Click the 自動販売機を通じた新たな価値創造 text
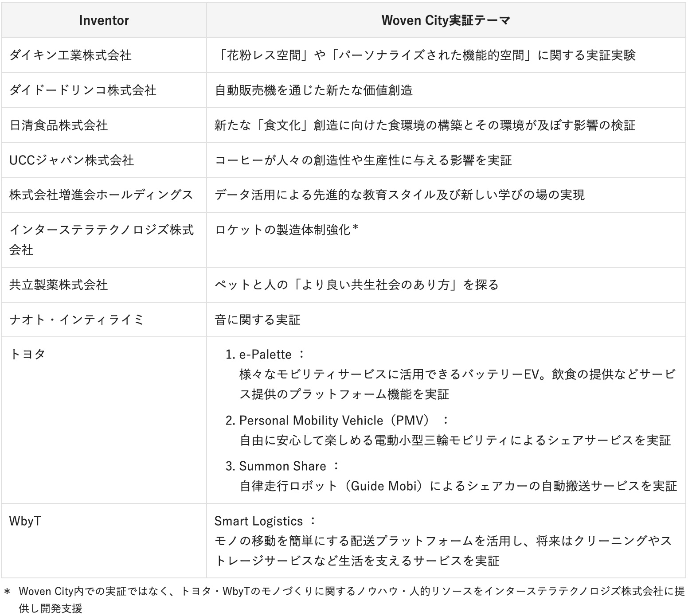 coord(314,90)
